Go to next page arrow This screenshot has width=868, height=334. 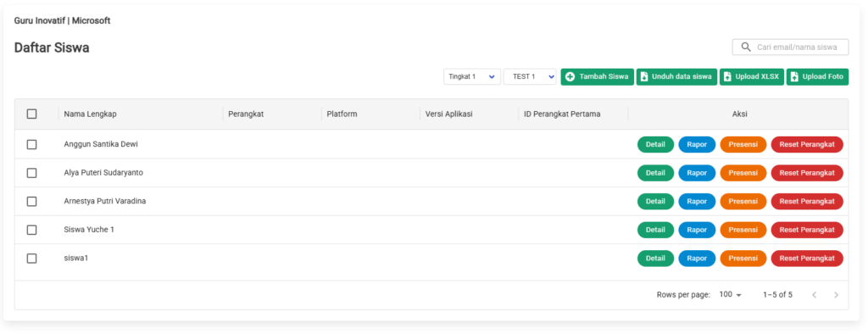point(836,295)
